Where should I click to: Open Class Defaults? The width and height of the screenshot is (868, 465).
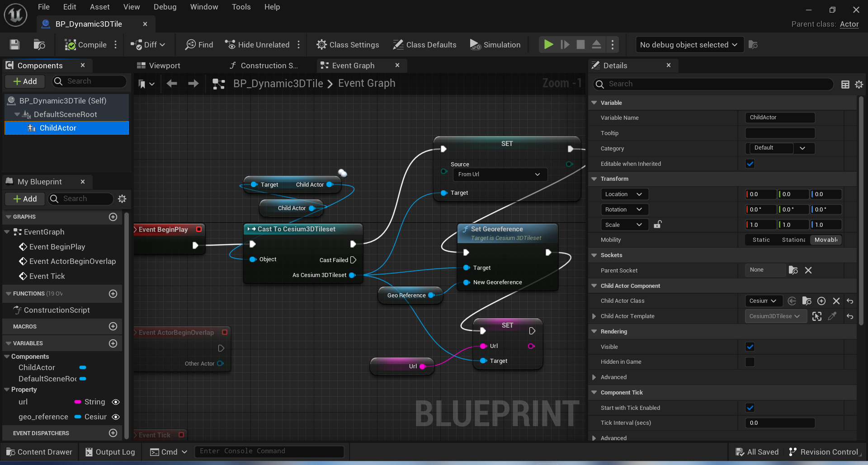425,44
